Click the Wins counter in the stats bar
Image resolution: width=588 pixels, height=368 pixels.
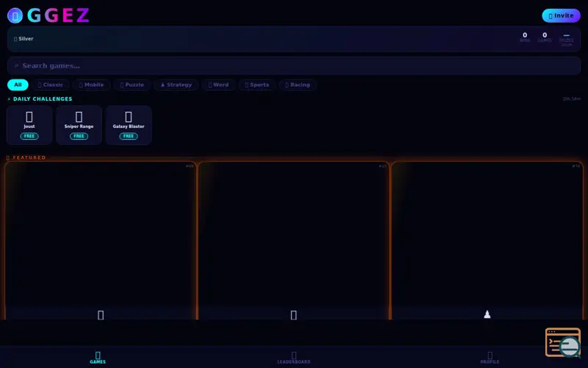tap(525, 38)
